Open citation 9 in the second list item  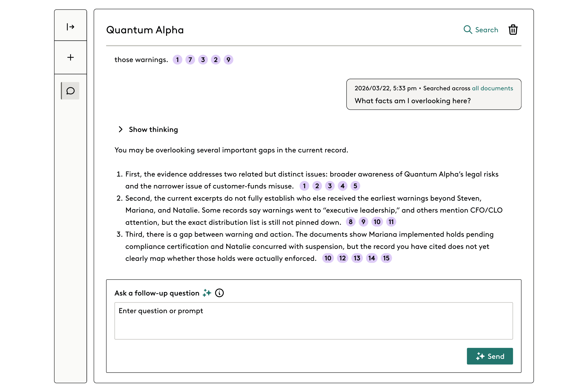pos(363,222)
